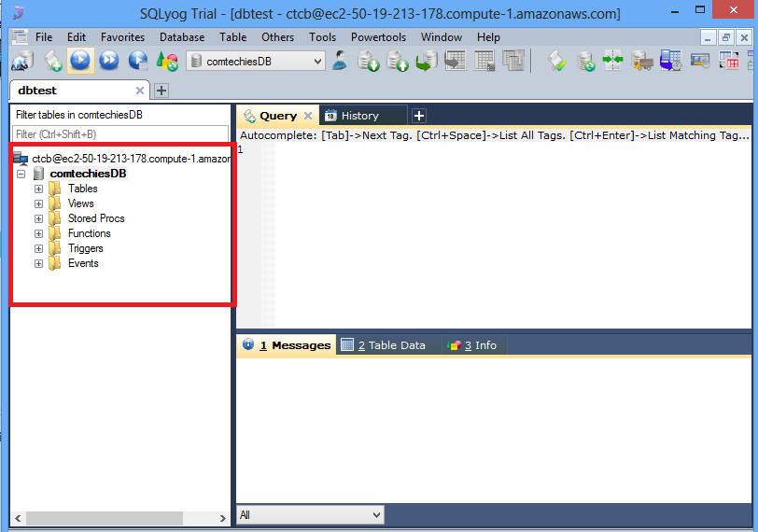The height and width of the screenshot is (532, 758).
Task: Click the scheduled backup icon with clock
Action: click(671, 61)
